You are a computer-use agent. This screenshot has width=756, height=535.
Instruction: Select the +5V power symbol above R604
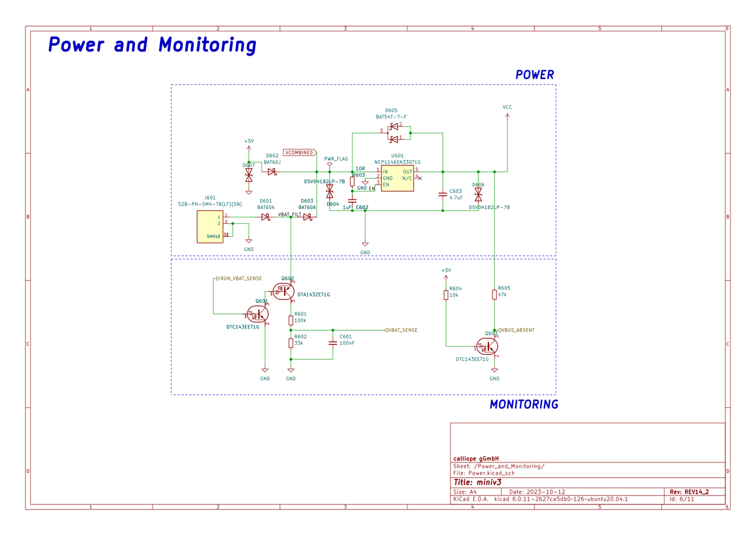coord(446,278)
